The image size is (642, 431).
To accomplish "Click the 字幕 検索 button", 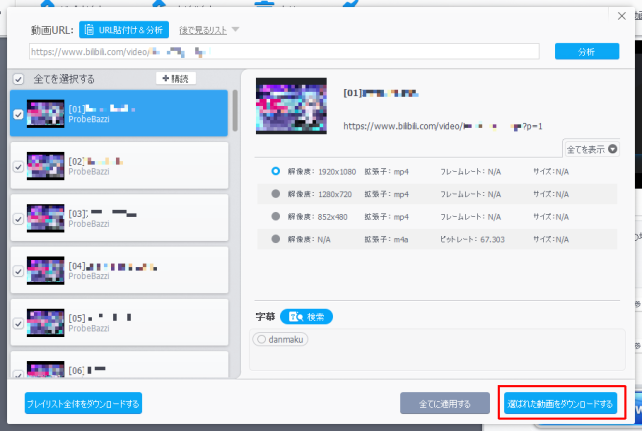I will 306,317.
